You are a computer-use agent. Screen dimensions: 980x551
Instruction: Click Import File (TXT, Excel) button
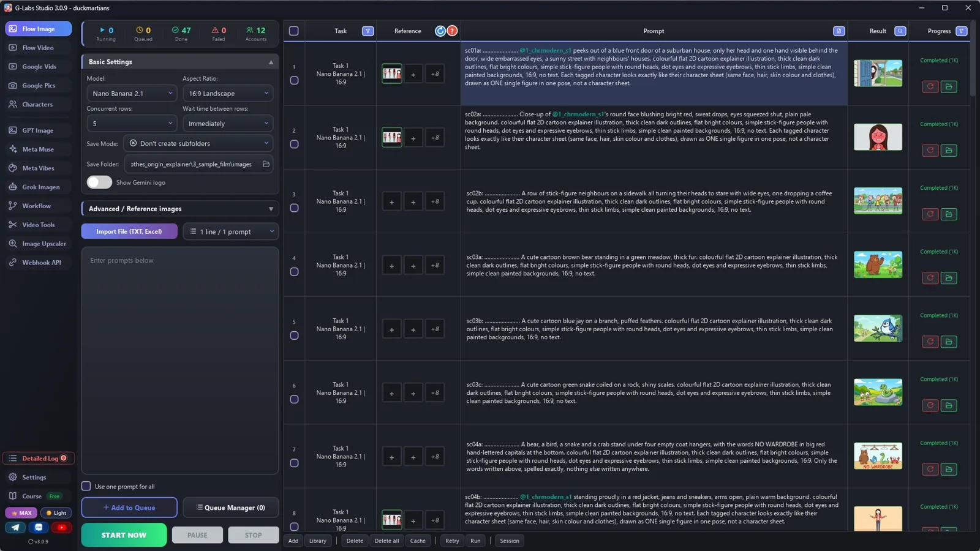point(129,231)
